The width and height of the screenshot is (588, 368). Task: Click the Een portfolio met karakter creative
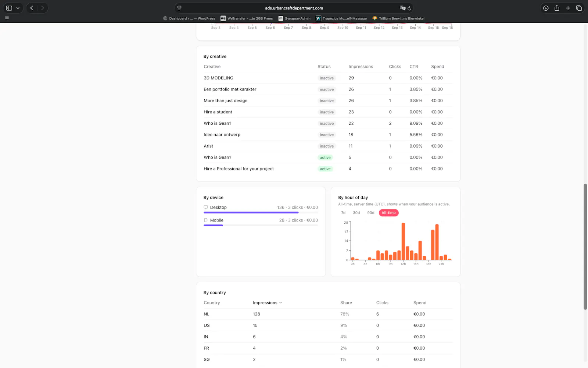pos(230,89)
